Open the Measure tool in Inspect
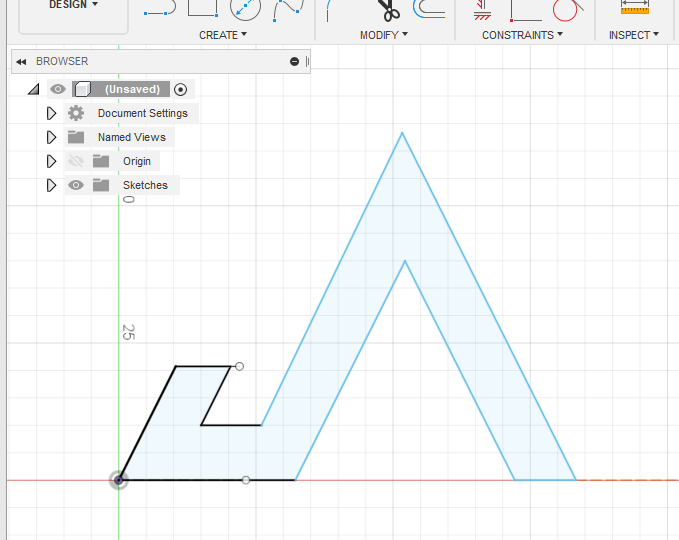This screenshot has width=679, height=540. click(x=634, y=7)
